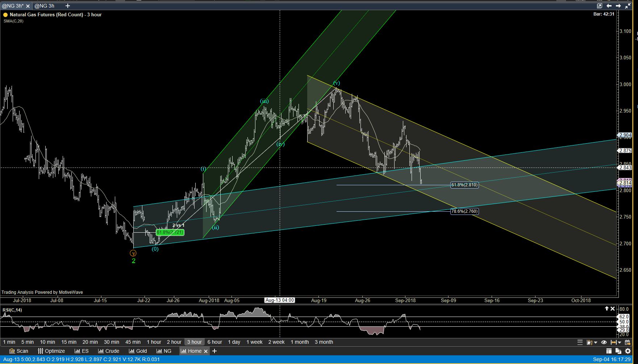
Task: Set bar size to 20 min
Action: (90, 342)
